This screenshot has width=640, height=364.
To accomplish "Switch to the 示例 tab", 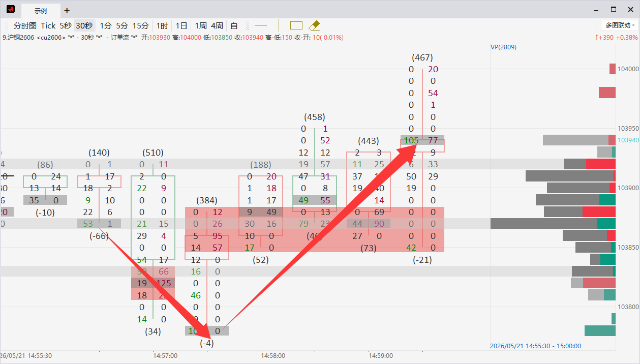I will [41, 11].
